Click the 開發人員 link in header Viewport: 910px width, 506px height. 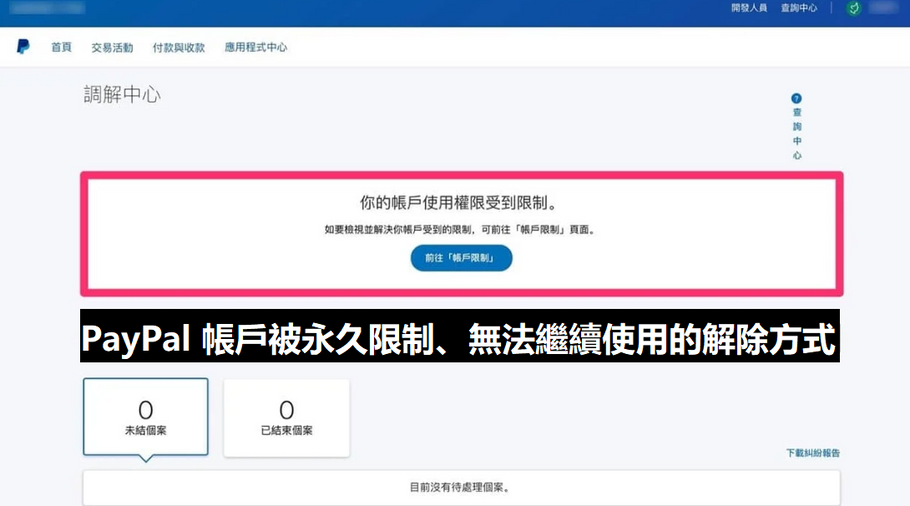tap(749, 8)
